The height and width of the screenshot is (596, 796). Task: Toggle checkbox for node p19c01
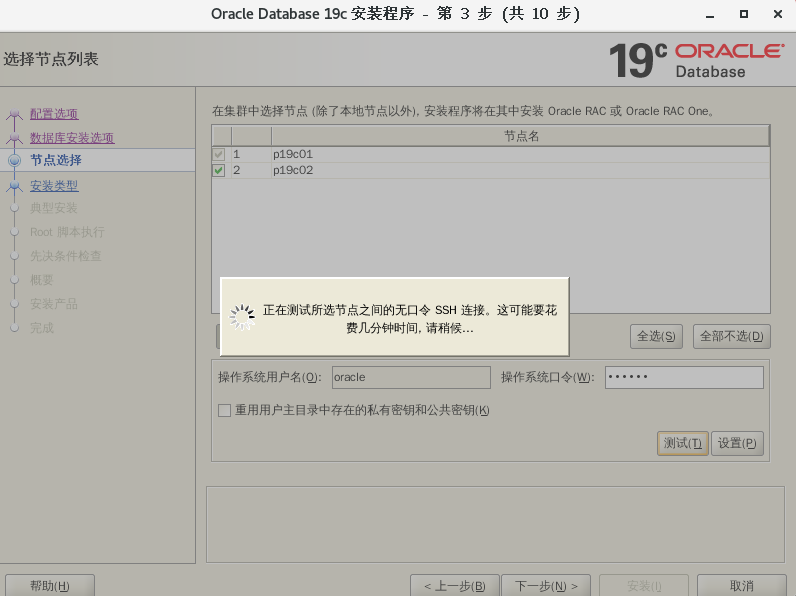coord(219,154)
